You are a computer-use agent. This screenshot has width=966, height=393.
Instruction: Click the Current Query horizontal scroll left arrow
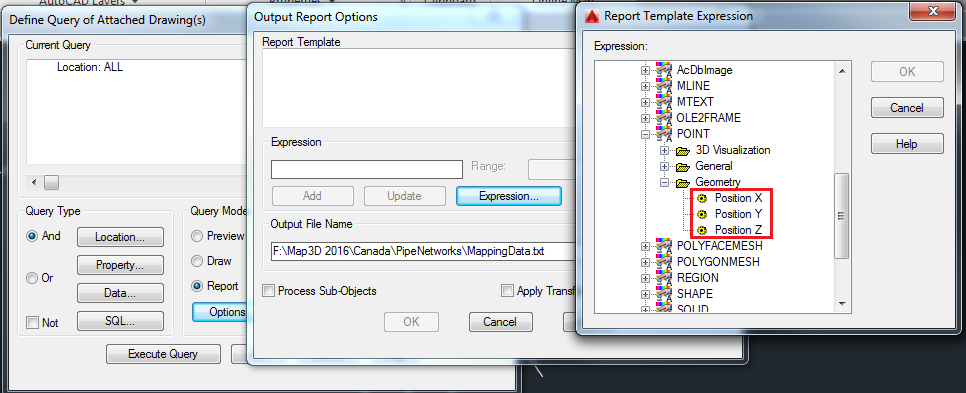pos(34,182)
